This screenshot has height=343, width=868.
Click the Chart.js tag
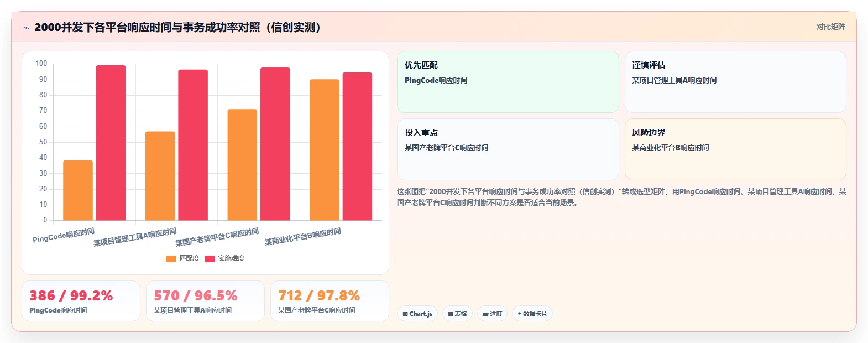click(417, 314)
